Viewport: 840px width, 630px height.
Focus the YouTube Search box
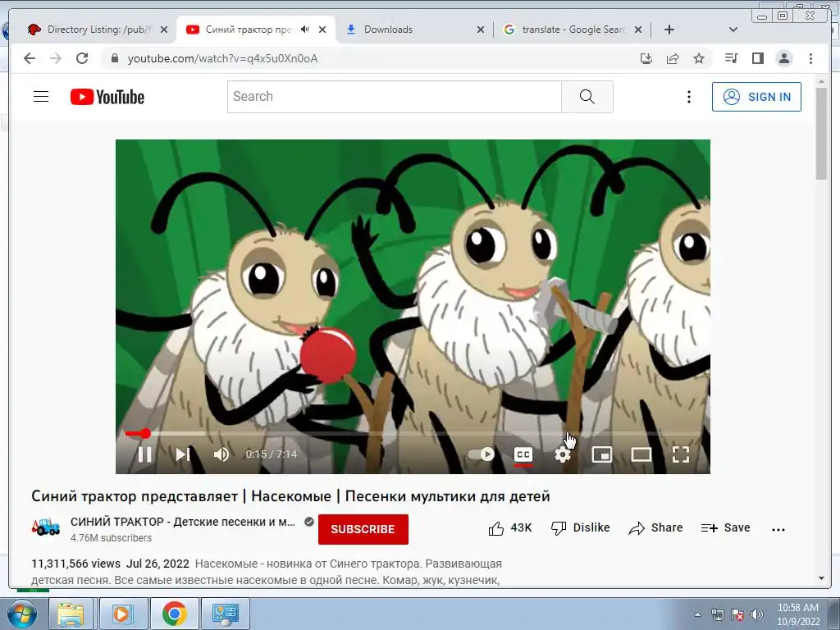(x=395, y=97)
